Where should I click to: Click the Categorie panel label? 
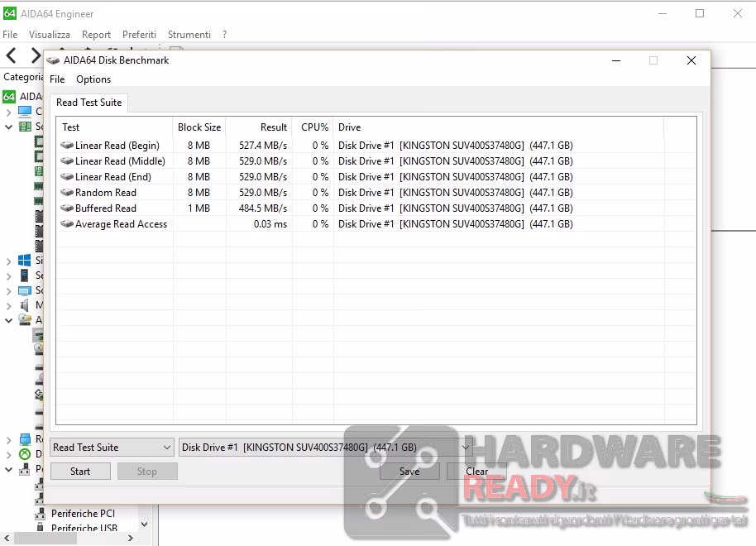click(23, 77)
